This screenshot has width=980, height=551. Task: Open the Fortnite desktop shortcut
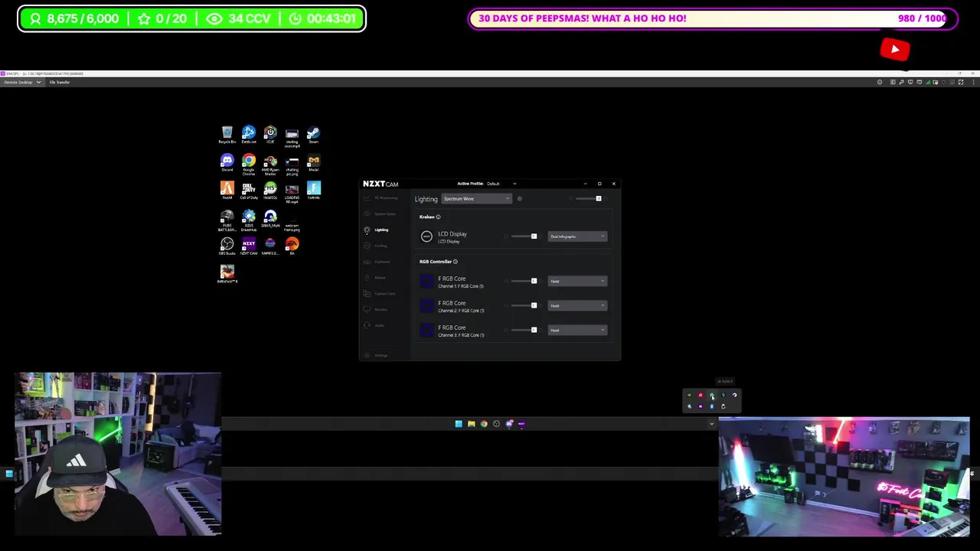(313, 191)
